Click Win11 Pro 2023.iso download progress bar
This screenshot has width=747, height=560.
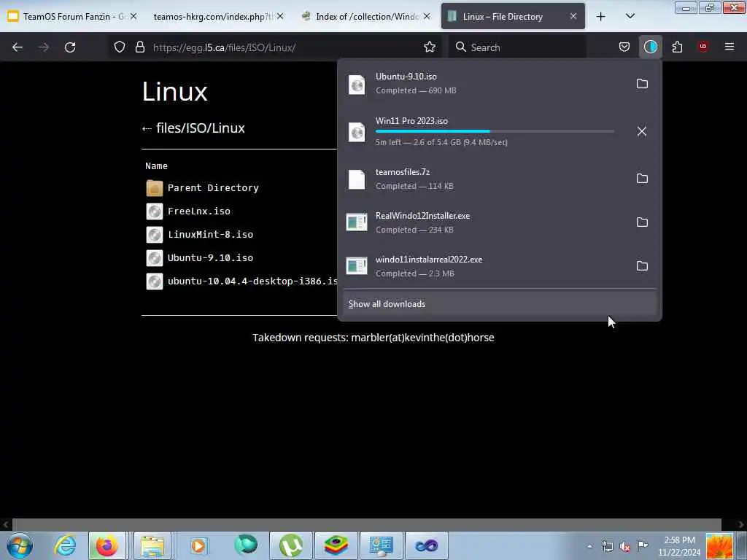(x=495, y=131)
